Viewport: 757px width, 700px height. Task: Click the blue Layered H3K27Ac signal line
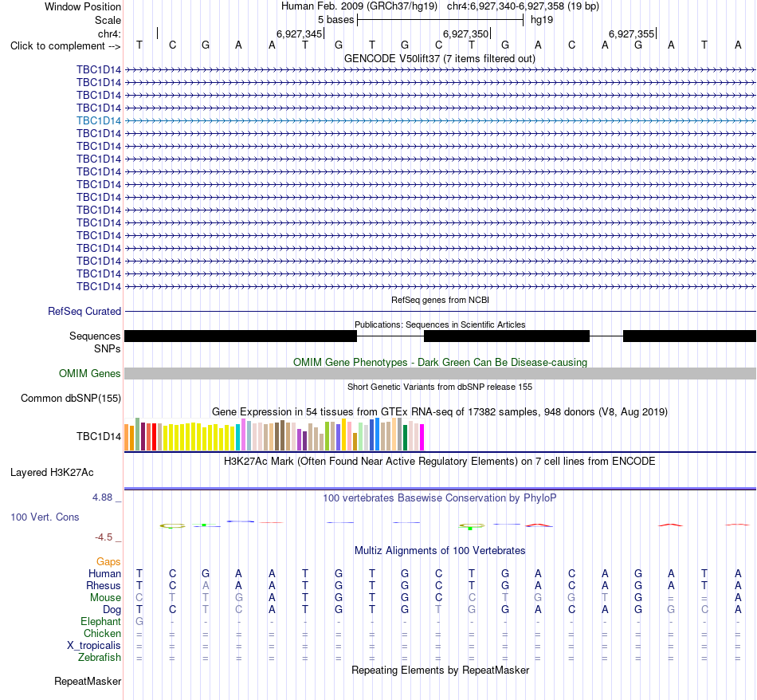click(x=441, y=489)
